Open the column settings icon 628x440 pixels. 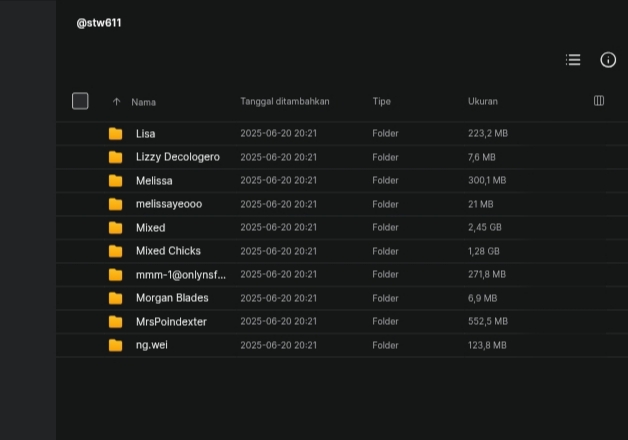pos(599,101)
